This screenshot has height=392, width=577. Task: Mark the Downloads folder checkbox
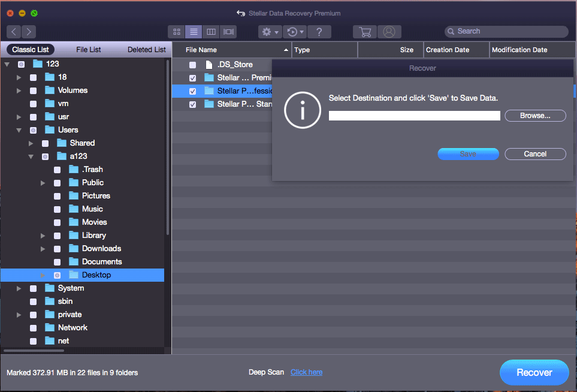pyautogui.click(x=57, y=249)
